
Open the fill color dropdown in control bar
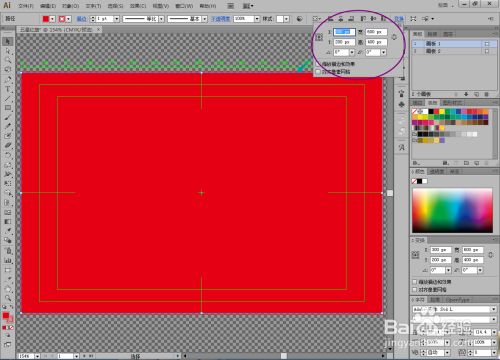[52, 19]
